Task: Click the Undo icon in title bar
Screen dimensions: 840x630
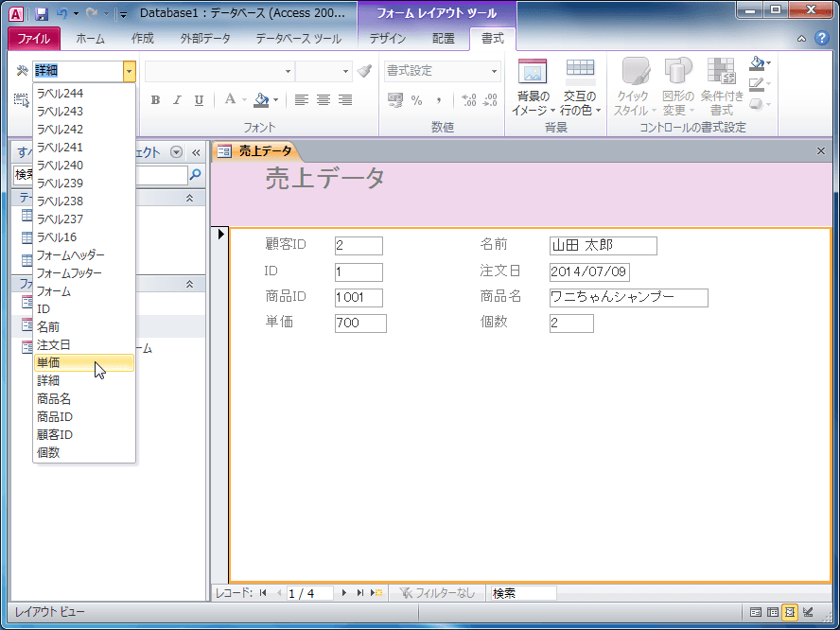Action: coord(61,14)
